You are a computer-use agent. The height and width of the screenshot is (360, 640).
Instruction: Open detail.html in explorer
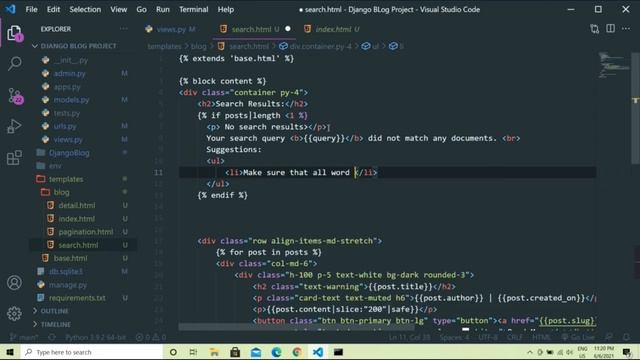coord(76,205)
